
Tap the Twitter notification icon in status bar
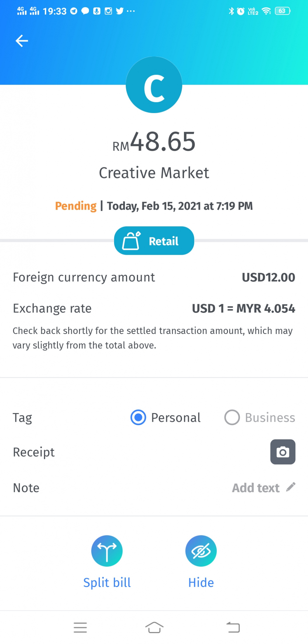[x=119, y=11]
